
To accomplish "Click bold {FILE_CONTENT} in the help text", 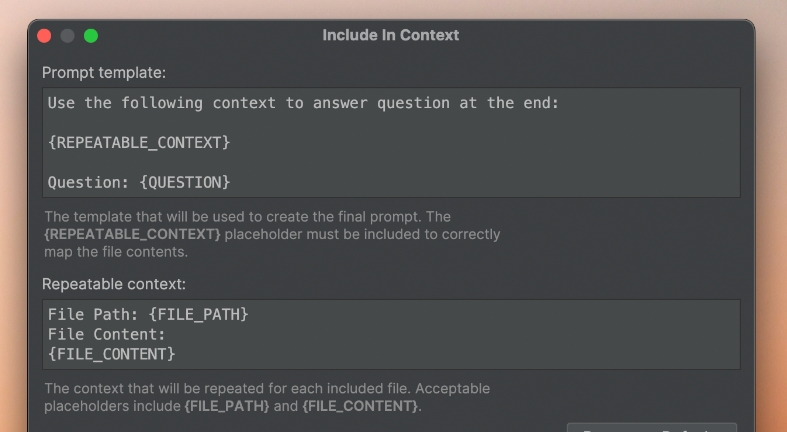I will click(x=360, y=406).
